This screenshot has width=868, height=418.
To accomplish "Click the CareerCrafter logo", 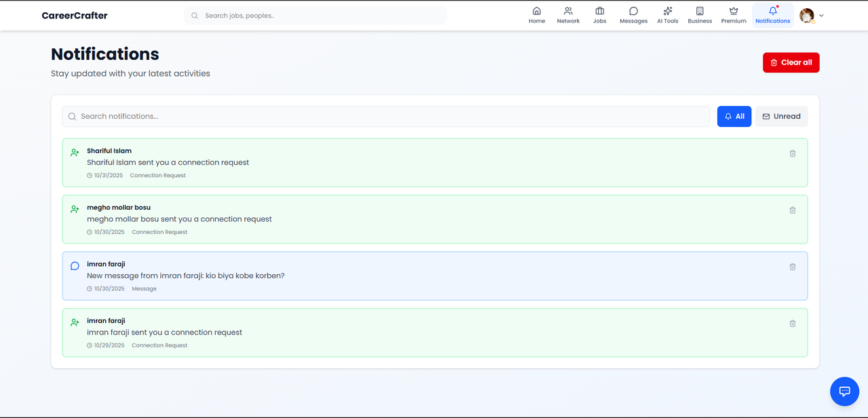I will tap(75, 16).
